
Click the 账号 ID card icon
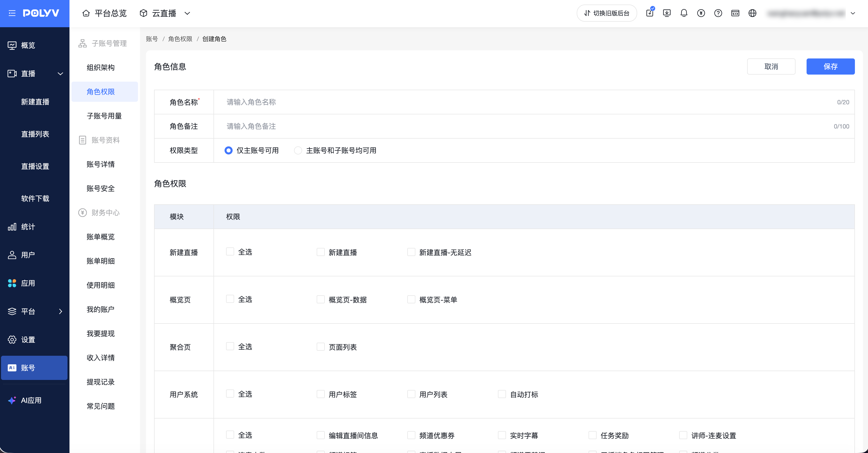coord(12,368)
